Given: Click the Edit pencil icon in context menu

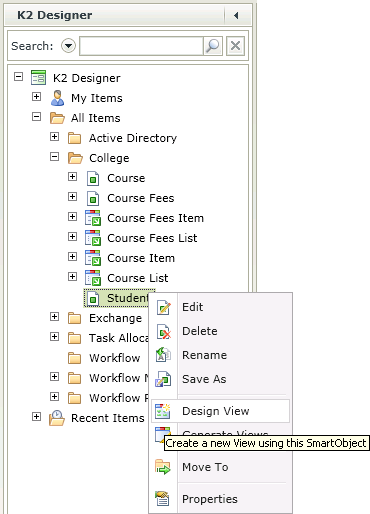Looking at the screenshot, I should coord(163,307).
